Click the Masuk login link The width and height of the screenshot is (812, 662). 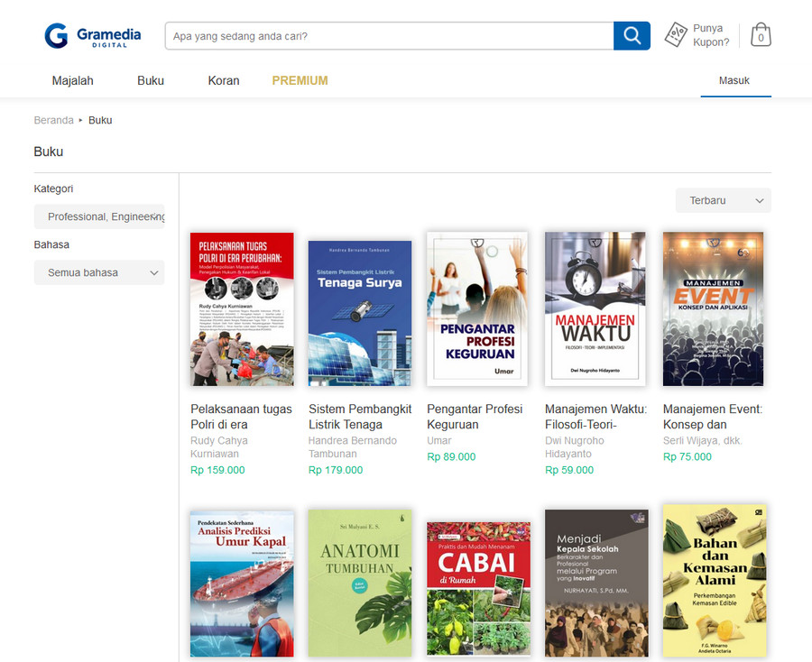[x=734, y=80]
